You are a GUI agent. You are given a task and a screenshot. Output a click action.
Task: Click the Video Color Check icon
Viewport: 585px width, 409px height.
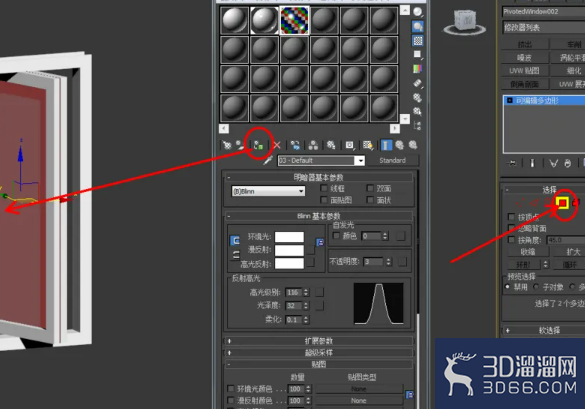coord(417,69)
